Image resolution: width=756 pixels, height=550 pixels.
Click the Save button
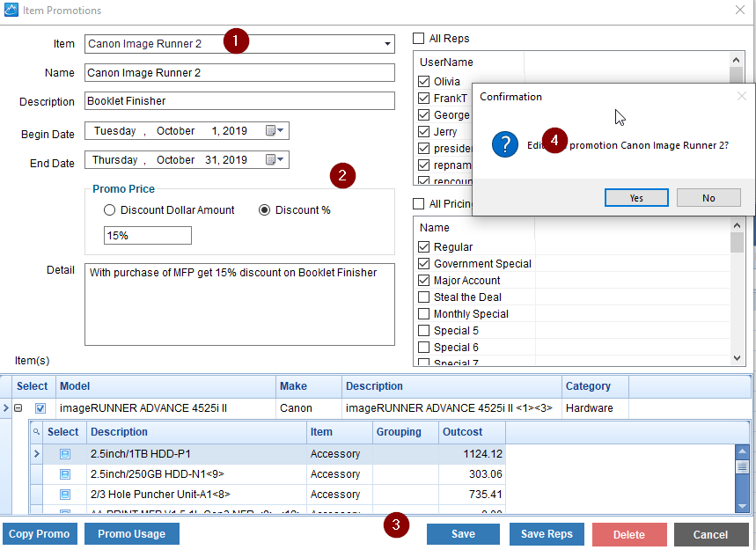[463, 534]
